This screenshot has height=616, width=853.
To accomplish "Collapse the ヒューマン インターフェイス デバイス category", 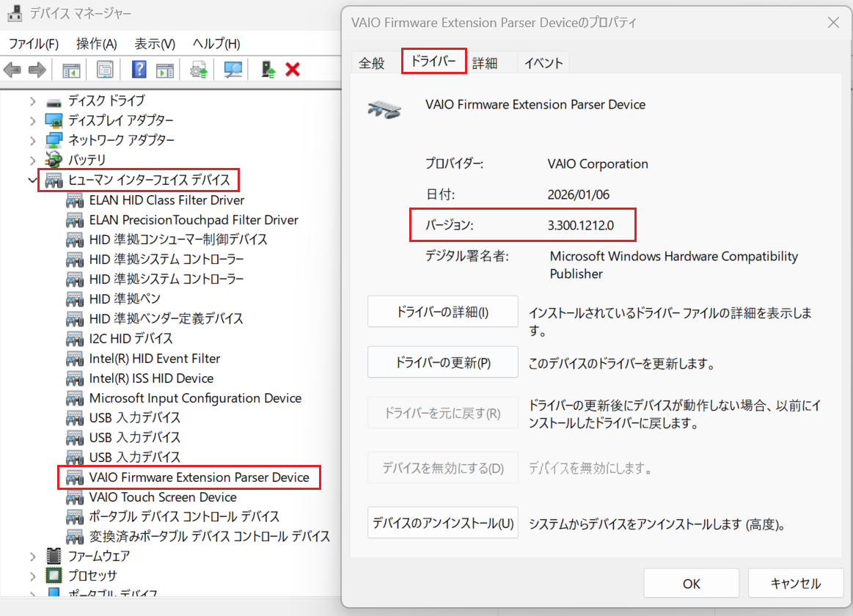I will tap(32, 180).
